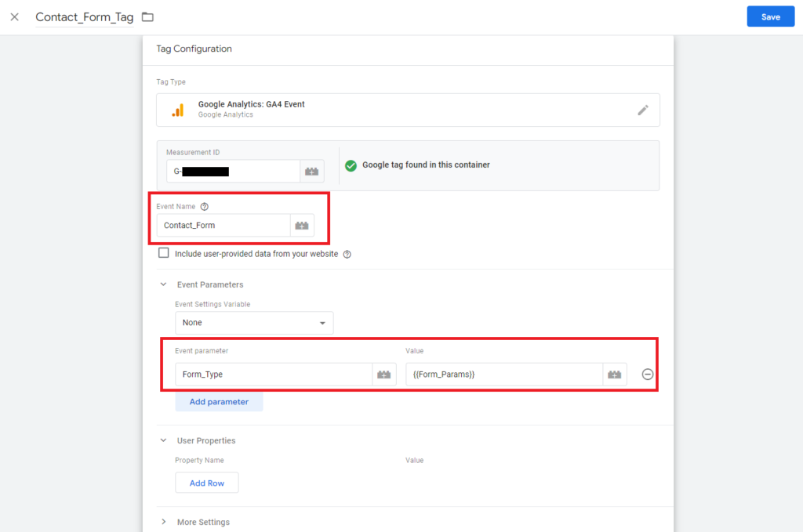Click help icon beside user-provided data option

click(x=347, y=254)
